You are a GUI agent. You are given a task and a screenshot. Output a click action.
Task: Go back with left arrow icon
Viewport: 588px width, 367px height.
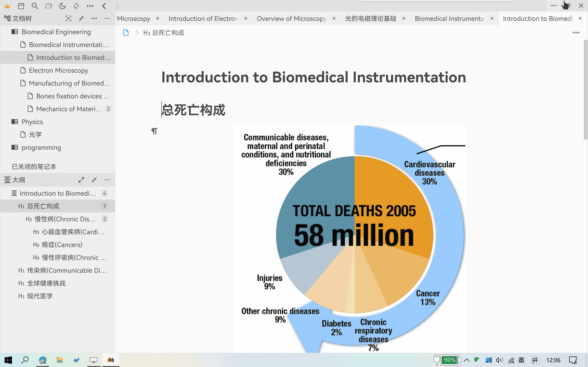[104, 6]
